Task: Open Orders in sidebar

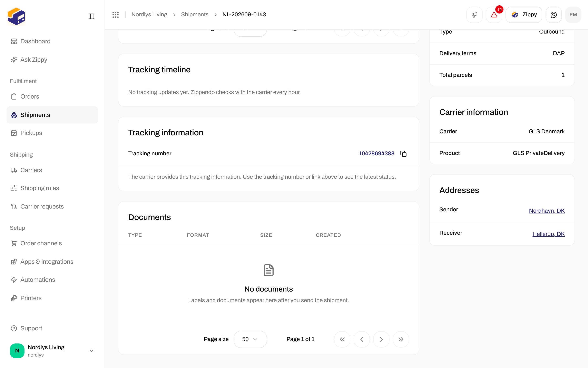Action: click(x=52, y=96)
